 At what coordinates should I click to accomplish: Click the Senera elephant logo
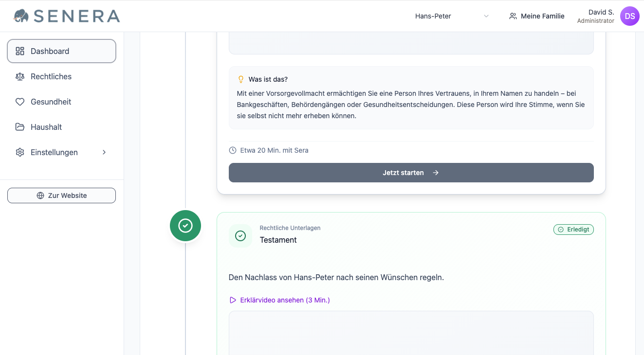pyautogui.click(x=21, y=16)
